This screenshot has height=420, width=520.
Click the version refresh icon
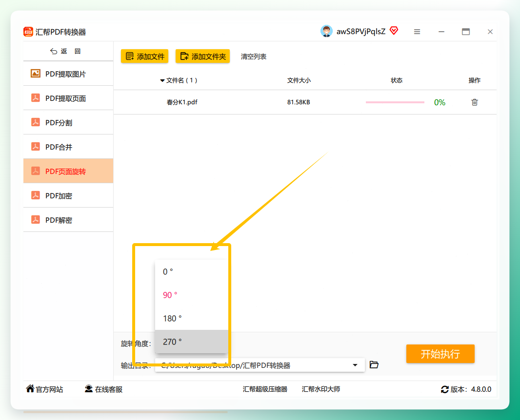coord(445,389)
